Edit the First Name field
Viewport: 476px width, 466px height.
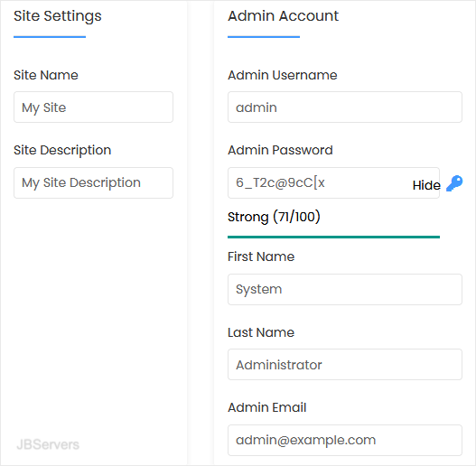click(x=345, y=289)
